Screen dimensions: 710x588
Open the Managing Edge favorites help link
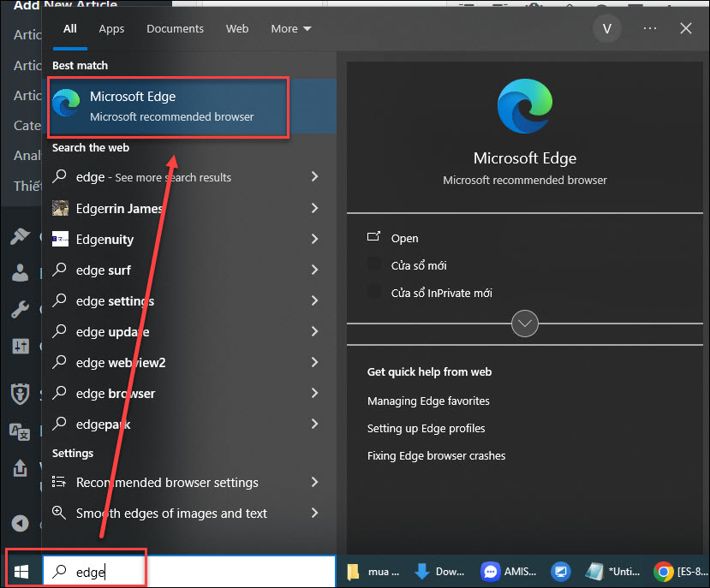click(428, 401)
